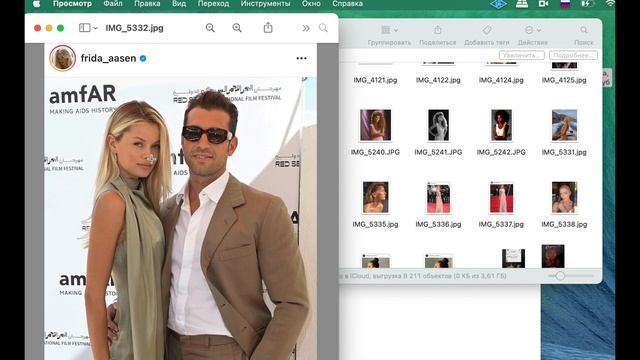Open the Wi-Fi menu bar icon
This screenshot has height=360, width=640.
tap(609, 4)
